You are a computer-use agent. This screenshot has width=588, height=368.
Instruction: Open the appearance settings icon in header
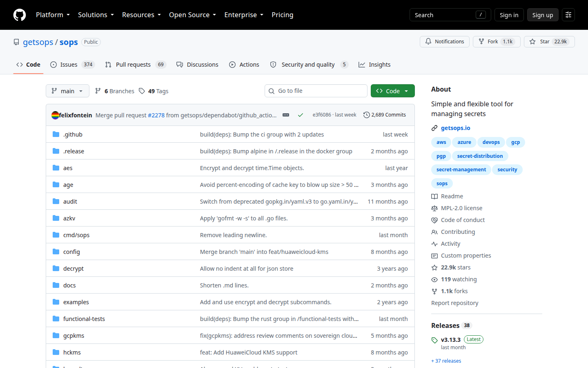pyautogui.click(x=568, y=15)
